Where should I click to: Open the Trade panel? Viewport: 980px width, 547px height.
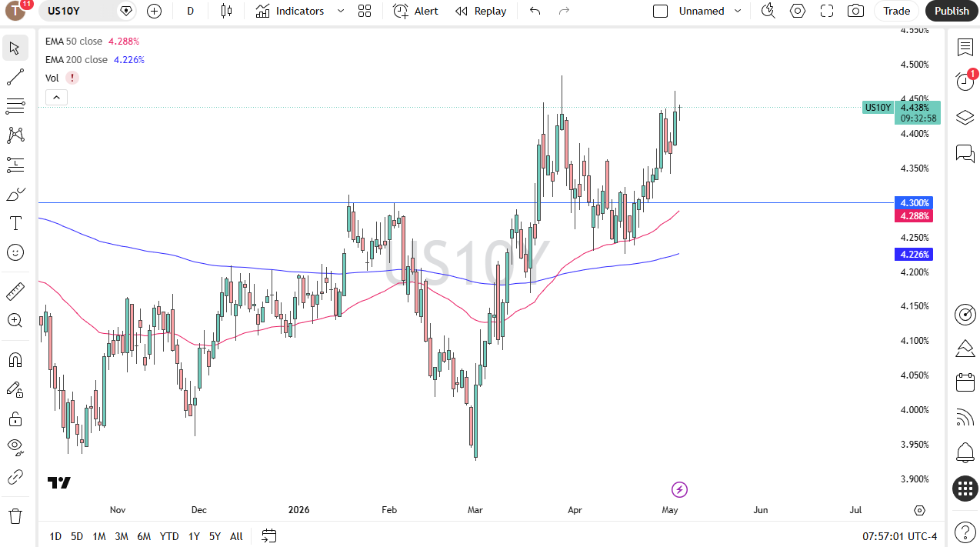click(x=896, y=11)
